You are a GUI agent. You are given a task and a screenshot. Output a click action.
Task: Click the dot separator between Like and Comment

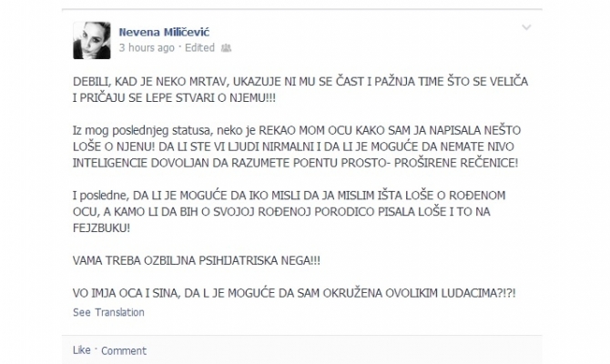(x=96, y=348)
